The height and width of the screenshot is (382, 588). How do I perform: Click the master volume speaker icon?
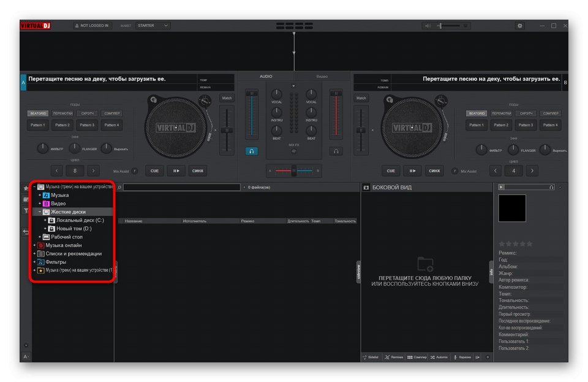click(428, 26)
